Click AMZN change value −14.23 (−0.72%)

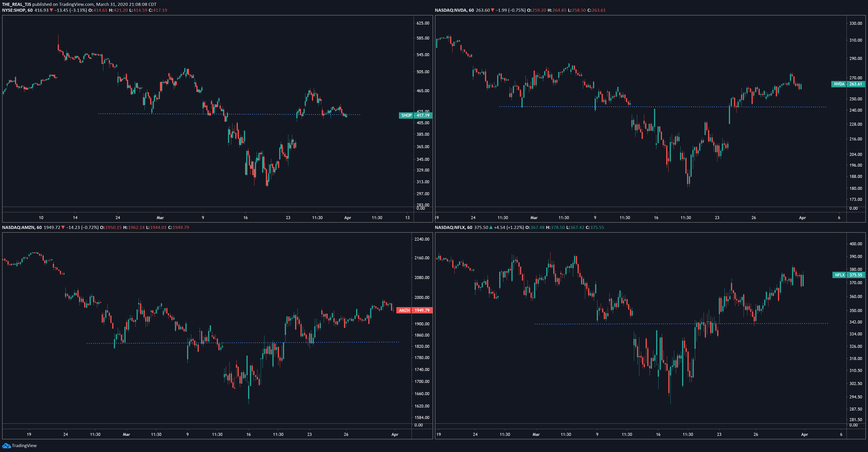click(x=82, y=227)
